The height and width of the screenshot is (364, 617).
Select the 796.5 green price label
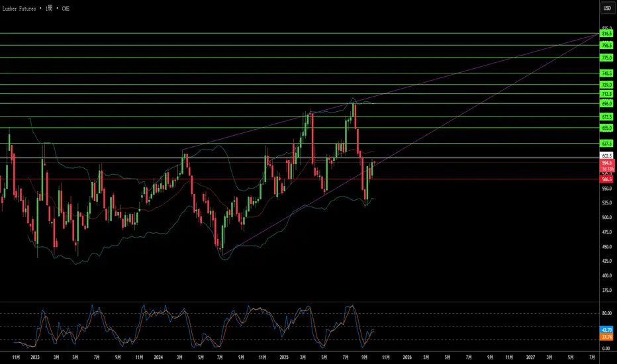coord(607,46)
